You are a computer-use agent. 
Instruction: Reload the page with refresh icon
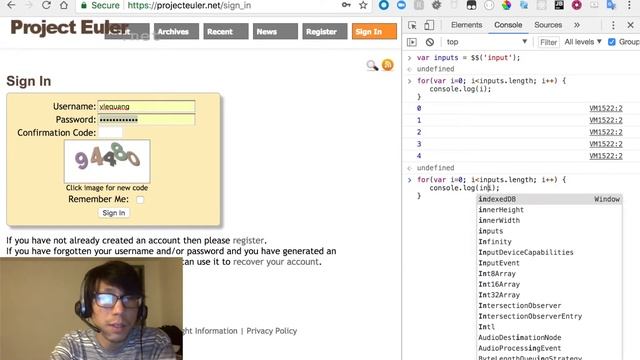46,5
